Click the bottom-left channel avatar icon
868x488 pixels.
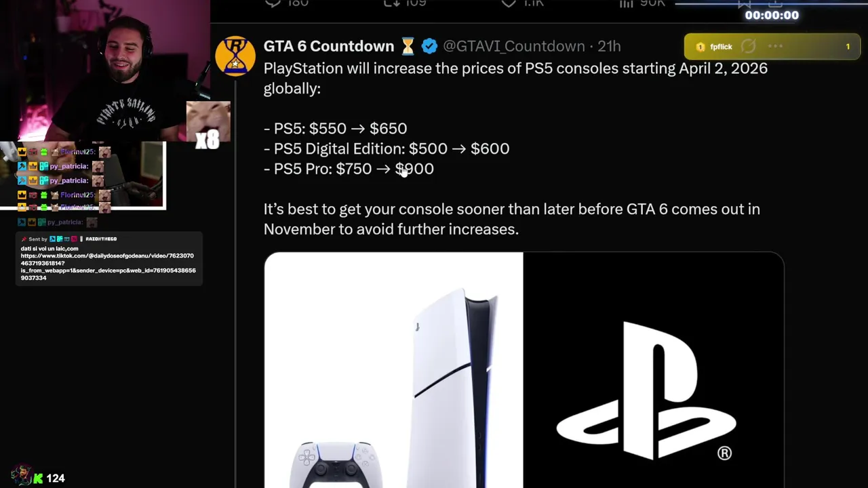click(21, 476)
